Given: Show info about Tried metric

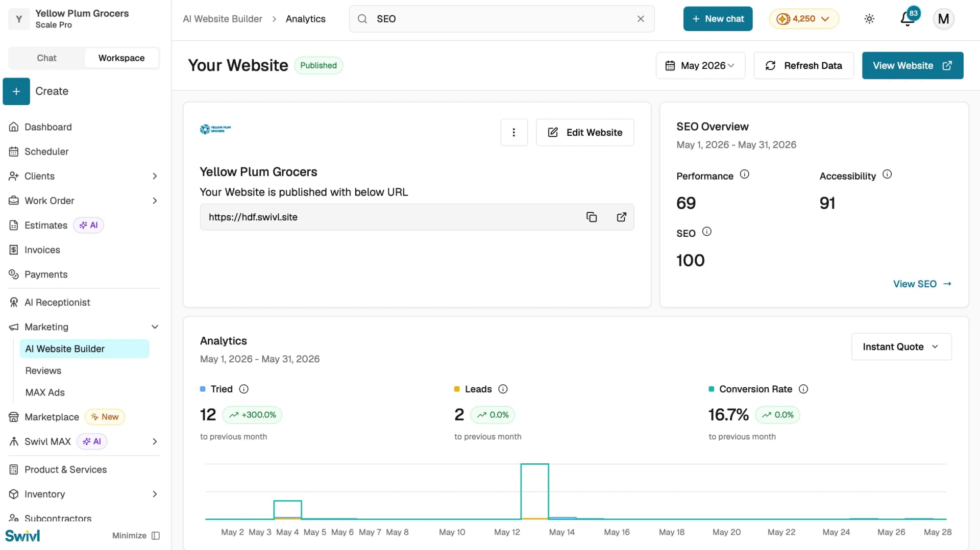Looking at the screenshot, I should click(x=244, y=389).
